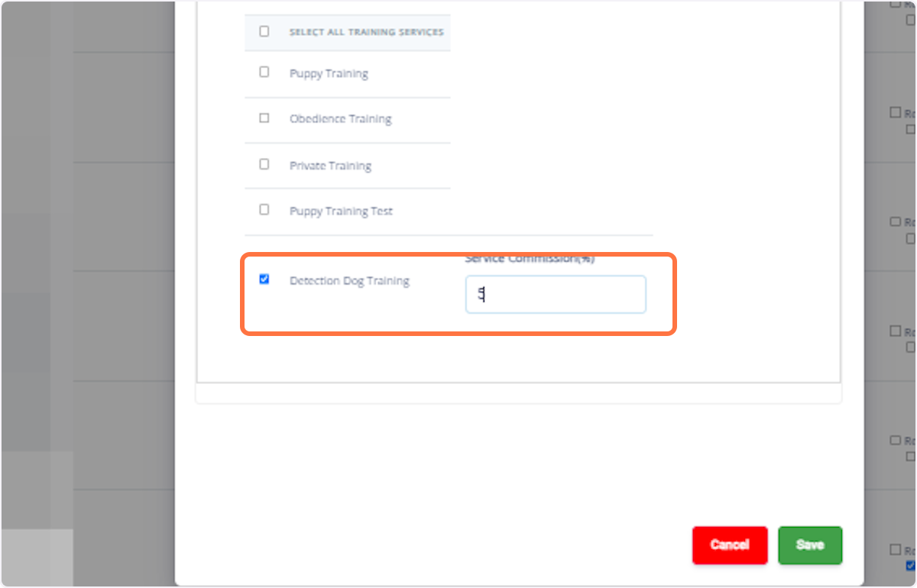Viewport: 917px width, 588px height.
Task: Click the Cancel button
Action: tap(730, 544)
